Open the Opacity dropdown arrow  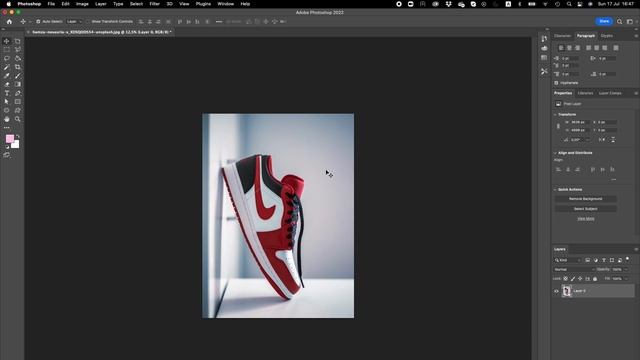click(627, 269)
